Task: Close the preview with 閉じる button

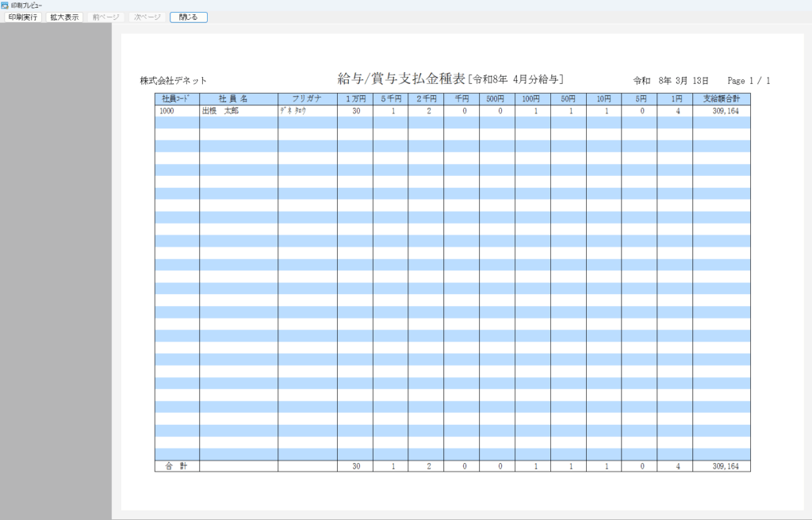Action: [189, 17]
